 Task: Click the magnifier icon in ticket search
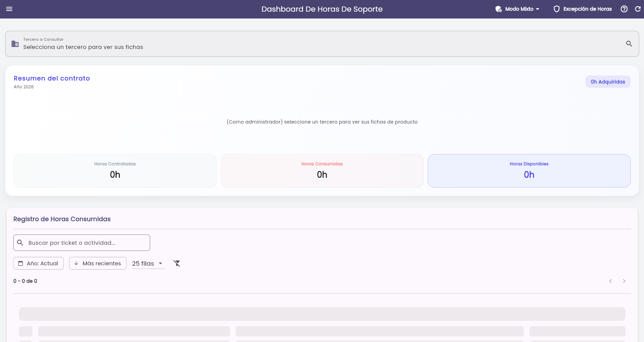point(20,243)
